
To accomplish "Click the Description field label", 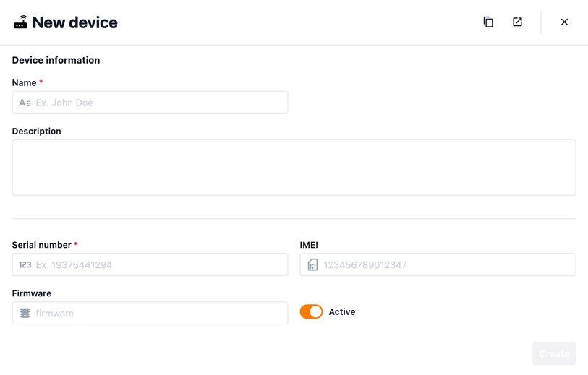I will pyautogui.click(x=36, y=132).
